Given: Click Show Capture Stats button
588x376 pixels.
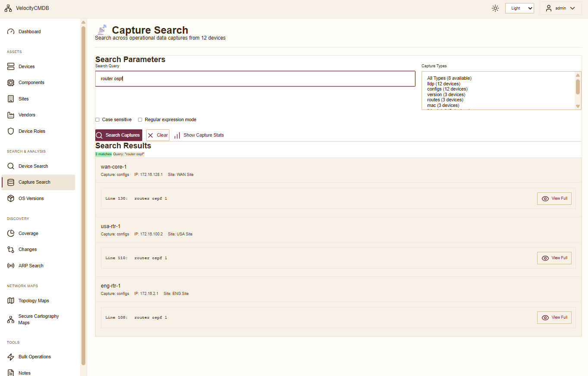Looking at the screenshot, I should [199, 135].
